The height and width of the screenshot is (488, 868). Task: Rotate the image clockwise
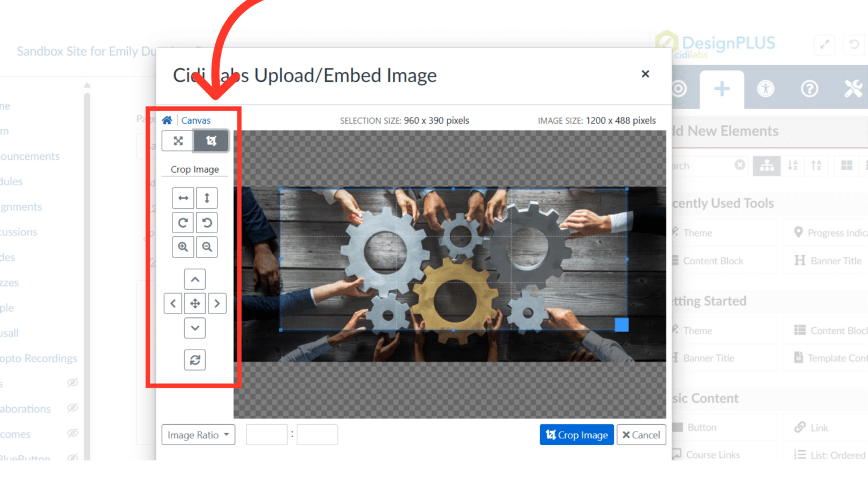pos(183,223)
